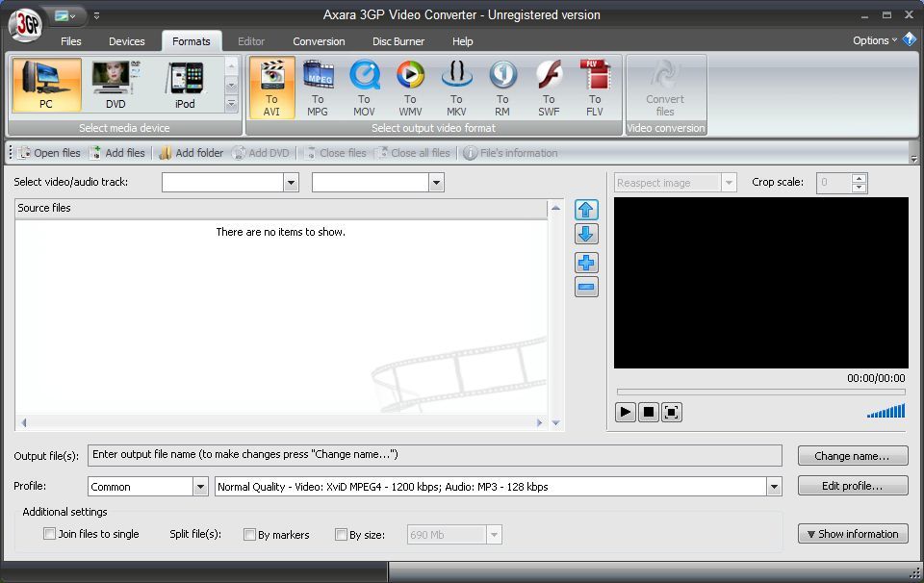Click the Convert files button
The image size is (924, 583).
click(665, 88)
